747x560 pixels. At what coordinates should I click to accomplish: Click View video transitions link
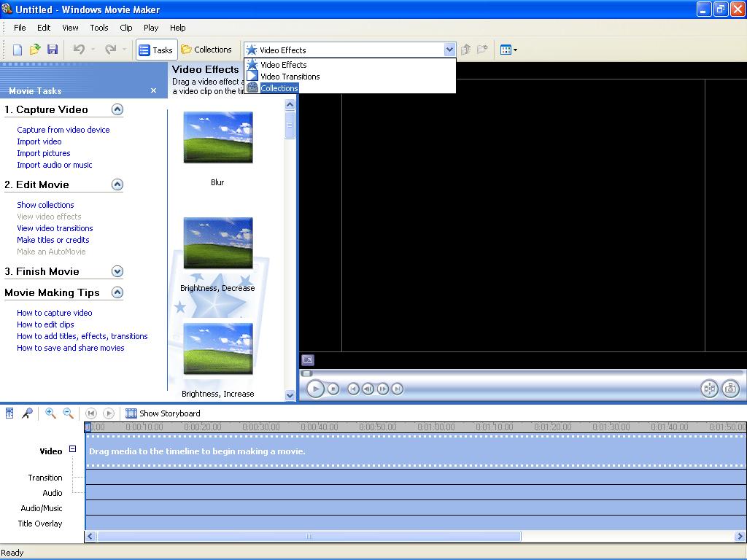tap(55, 228)
